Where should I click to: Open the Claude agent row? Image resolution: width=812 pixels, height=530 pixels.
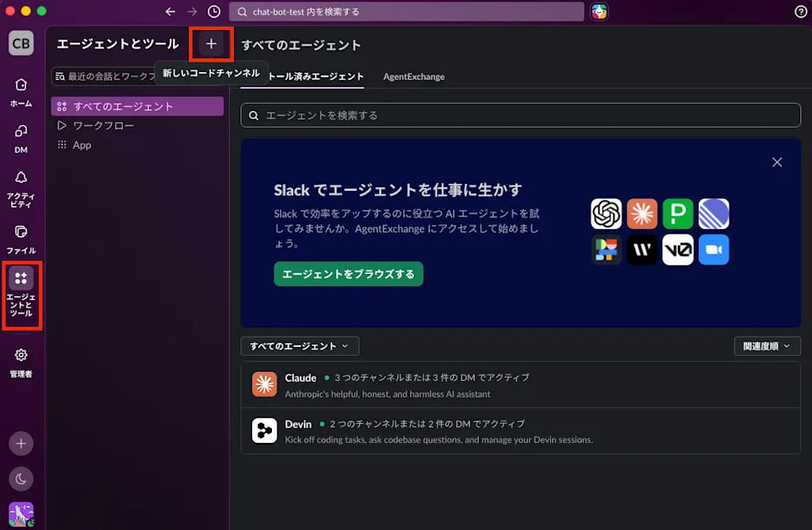[520, 385]
